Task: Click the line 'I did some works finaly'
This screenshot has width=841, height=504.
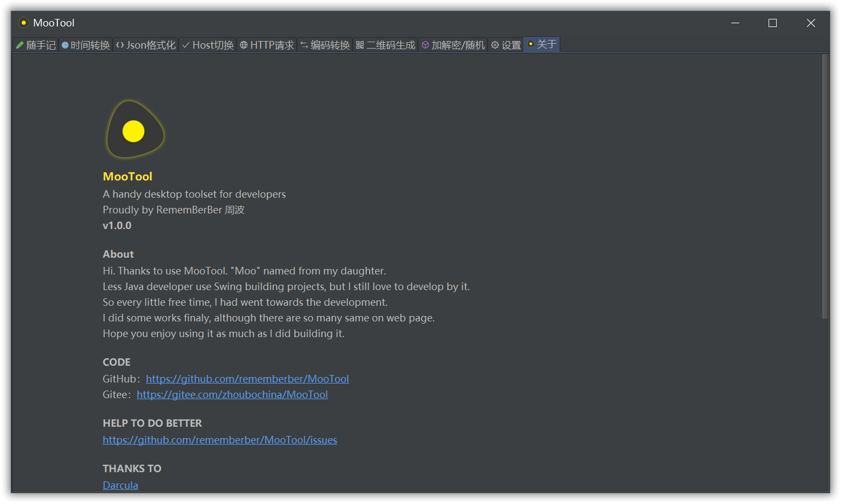Action: point(269,318)
